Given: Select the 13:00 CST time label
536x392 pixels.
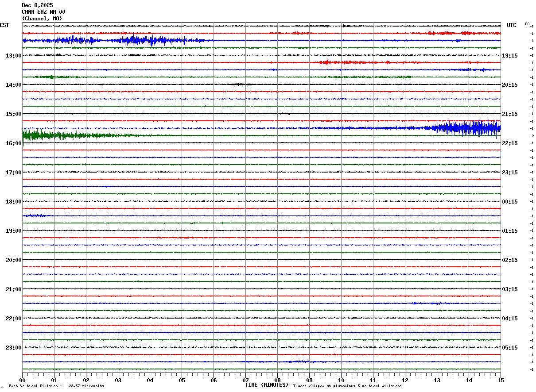Looking at the screenshot, I should (13, 56).
